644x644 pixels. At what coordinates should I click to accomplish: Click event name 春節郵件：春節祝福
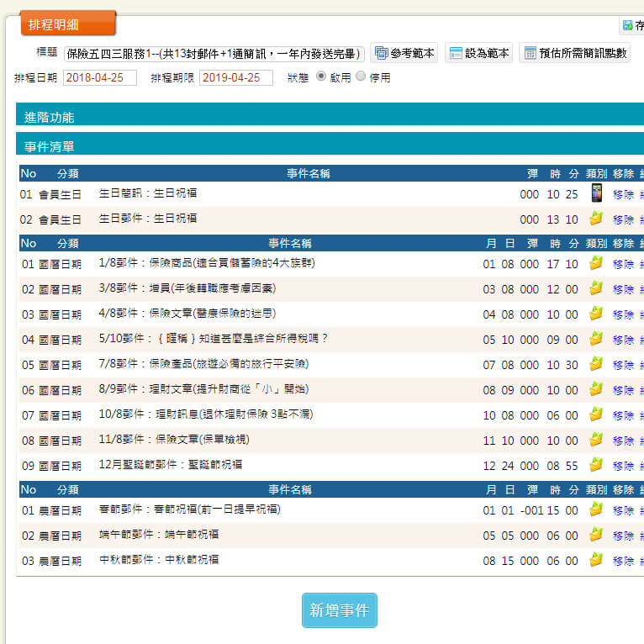point(190,509)
